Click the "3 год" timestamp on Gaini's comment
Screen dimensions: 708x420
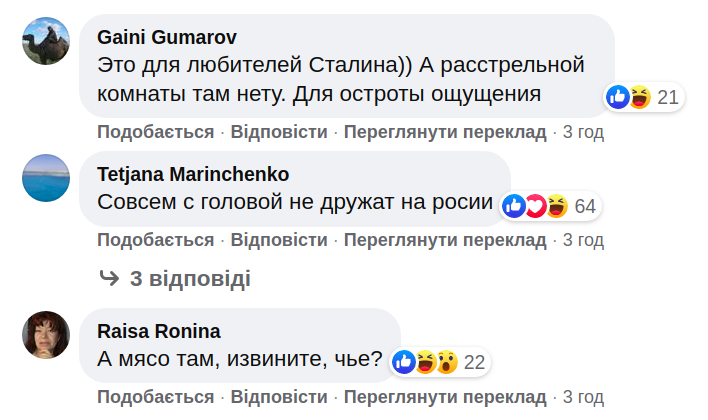[583, 132]
